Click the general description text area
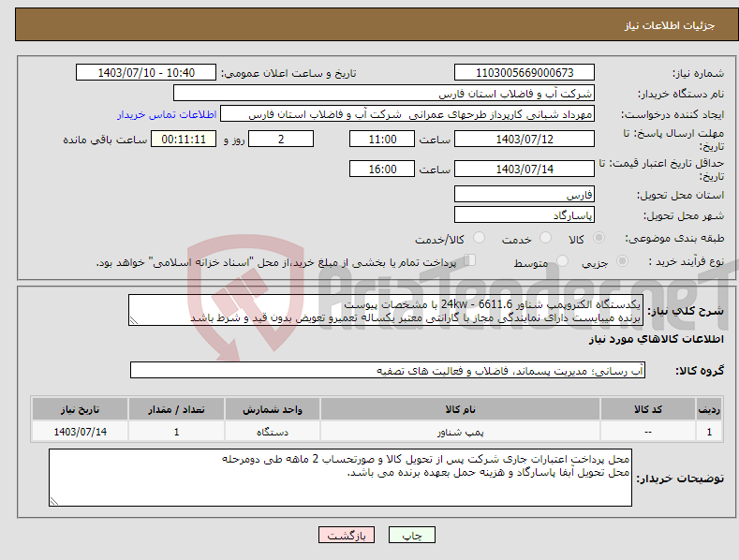 coord(386,310)
